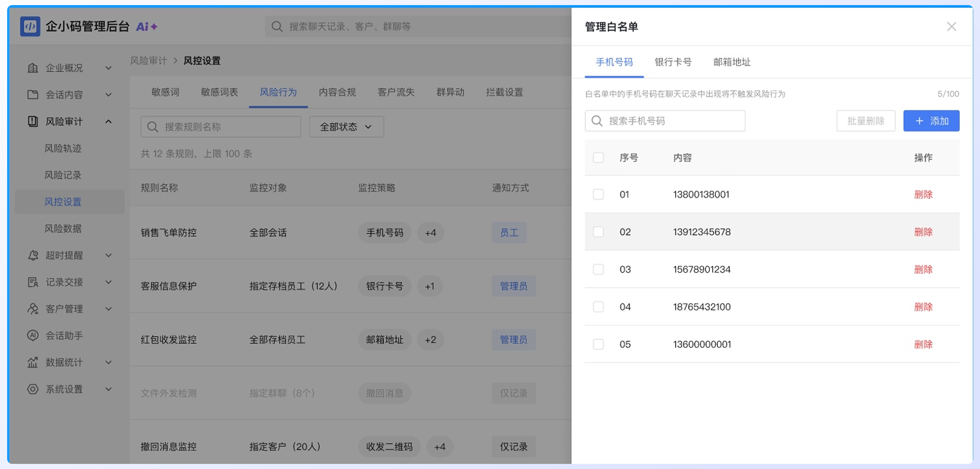
Task: Click the magnifier icon in 搜索手机号码 box
Action: 597,121
